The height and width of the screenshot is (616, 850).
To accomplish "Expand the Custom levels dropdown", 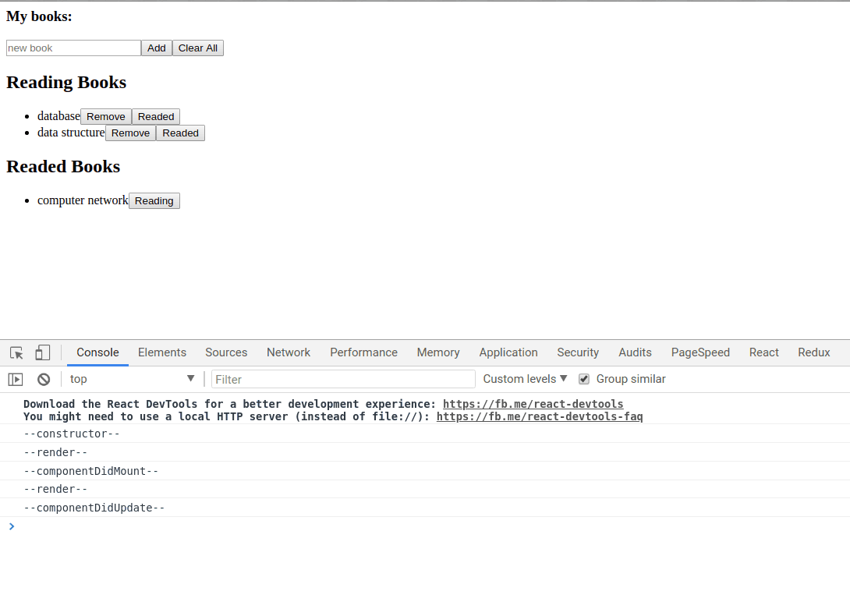I will 525,379.
